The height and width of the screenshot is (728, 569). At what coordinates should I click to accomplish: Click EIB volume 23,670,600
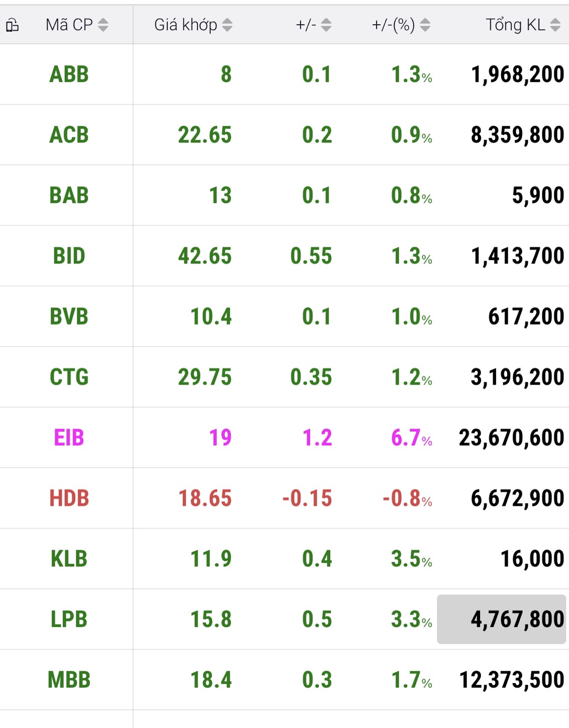(511, 438)
